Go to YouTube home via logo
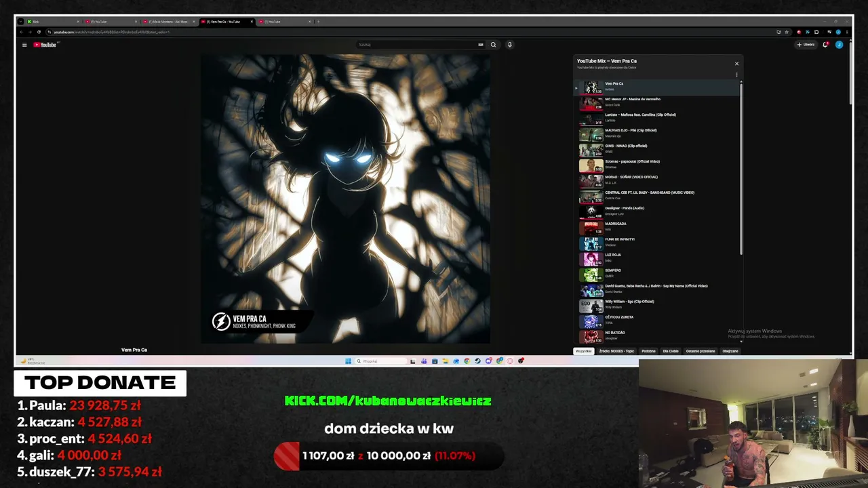The height and width of the screenshot is (488, 868). pyautogui.click(x=46, y=45)
